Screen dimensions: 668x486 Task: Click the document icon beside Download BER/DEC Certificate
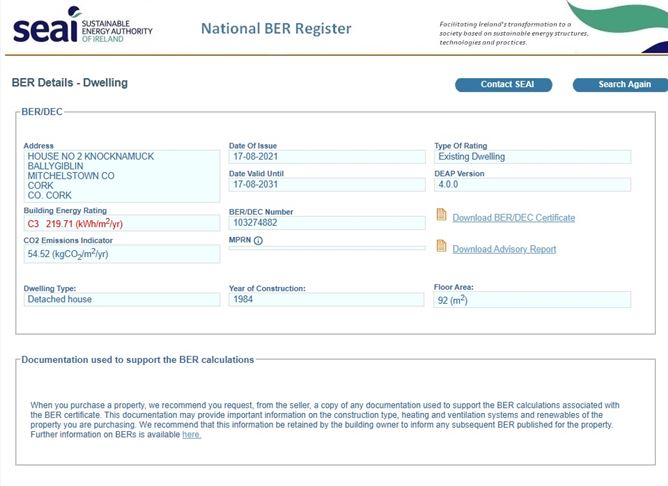point(441,216)
